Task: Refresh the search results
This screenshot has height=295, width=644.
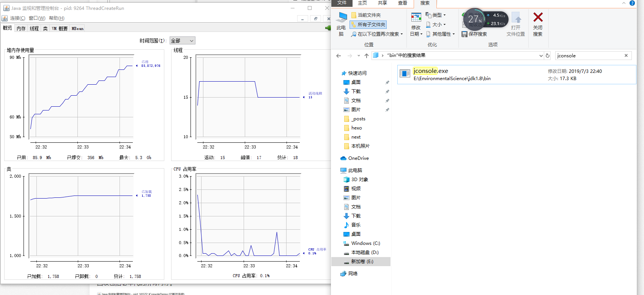Action: pyautogui.click(x=548, y=56)
